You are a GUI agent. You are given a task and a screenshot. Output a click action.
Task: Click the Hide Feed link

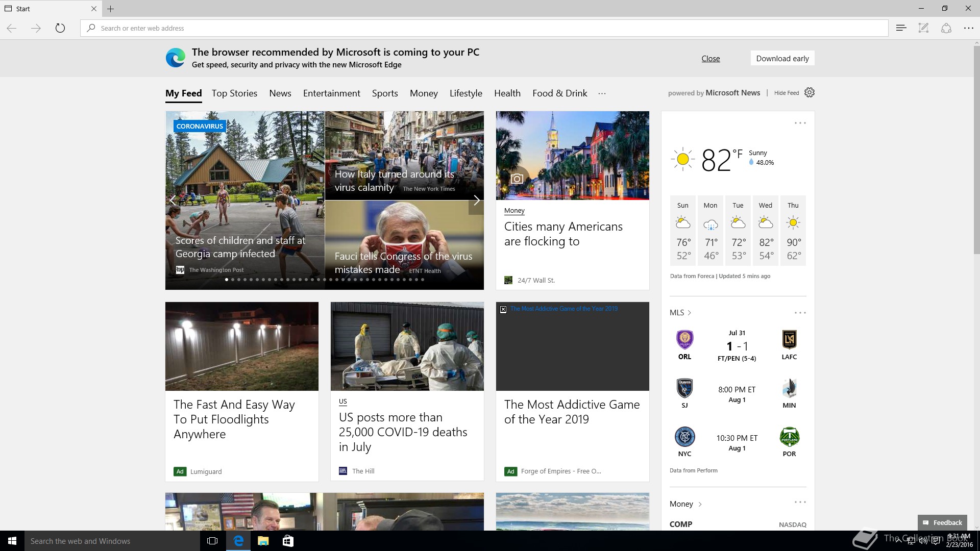point(787,93)
